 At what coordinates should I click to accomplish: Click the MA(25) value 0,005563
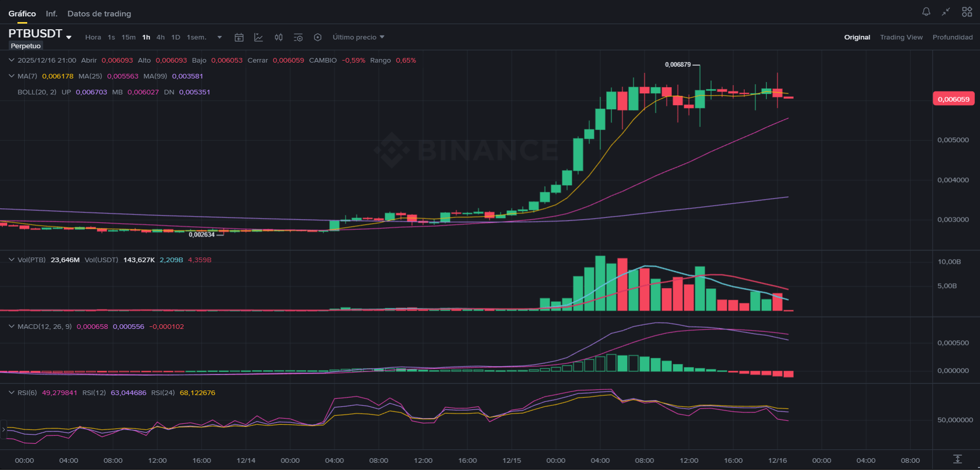click(x=123, y=76)
